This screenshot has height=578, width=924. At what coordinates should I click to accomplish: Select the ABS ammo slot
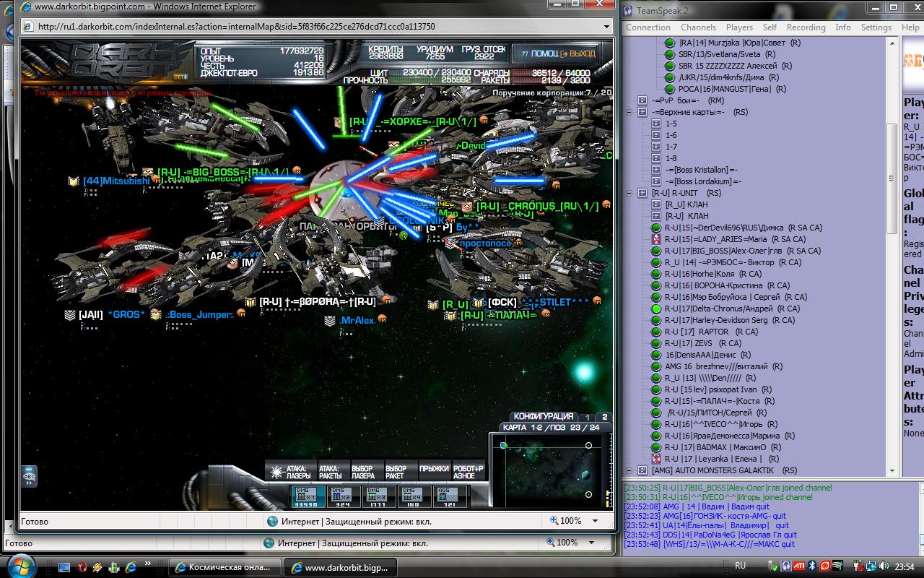[x=448, y=496]
